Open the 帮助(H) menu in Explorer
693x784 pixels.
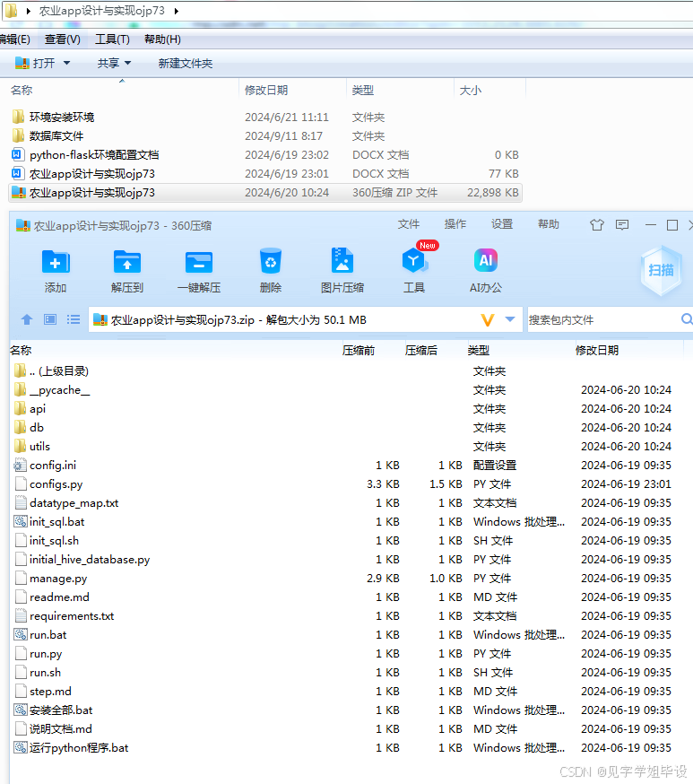pos(162,39)
